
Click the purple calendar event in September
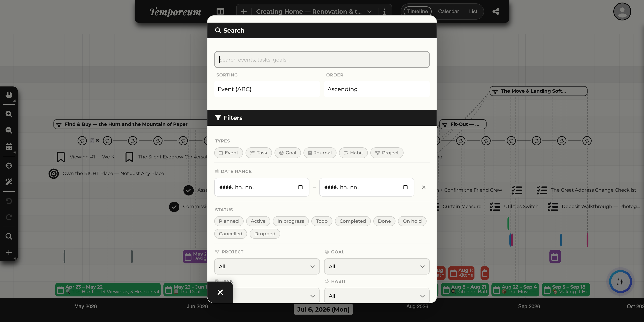[555, 256]
